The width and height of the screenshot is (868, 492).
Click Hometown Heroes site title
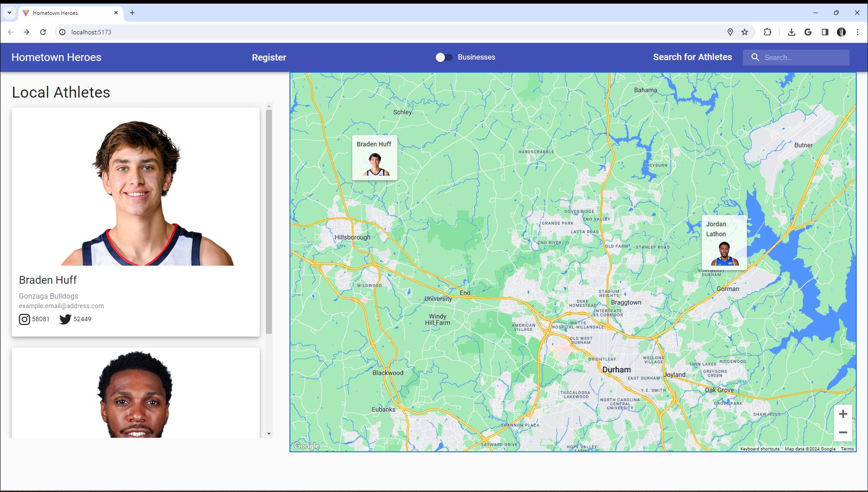tap(56, 57)
